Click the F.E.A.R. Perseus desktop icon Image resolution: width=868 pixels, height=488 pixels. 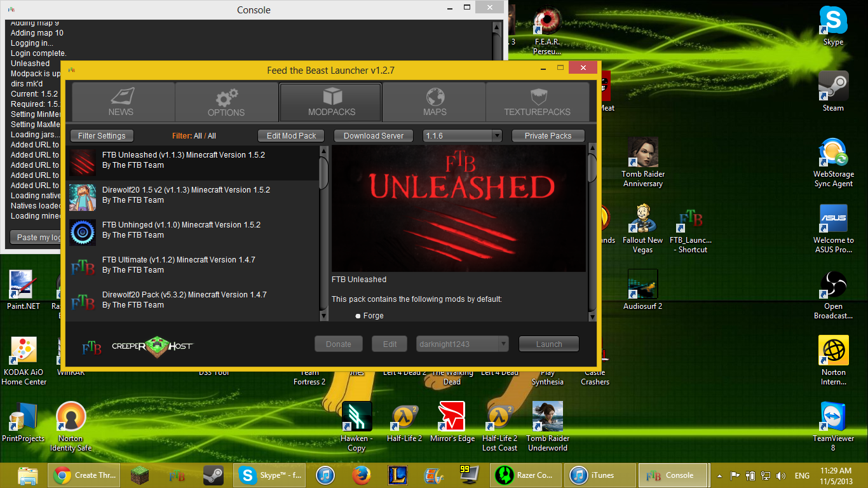point(548,30)
